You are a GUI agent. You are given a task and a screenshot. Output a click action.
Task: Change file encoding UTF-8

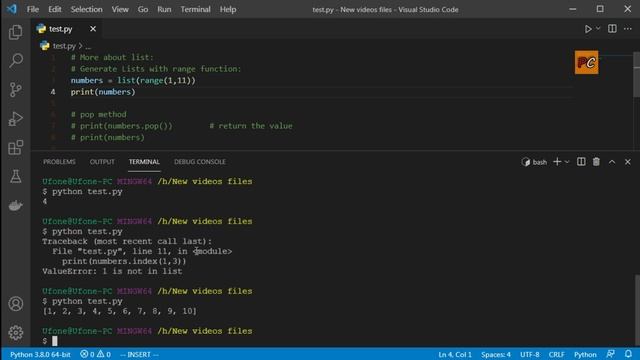529,354
